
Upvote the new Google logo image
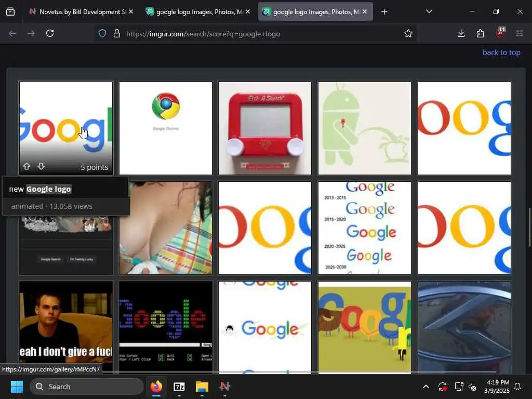pyautogui.click(x=26, y=166)
